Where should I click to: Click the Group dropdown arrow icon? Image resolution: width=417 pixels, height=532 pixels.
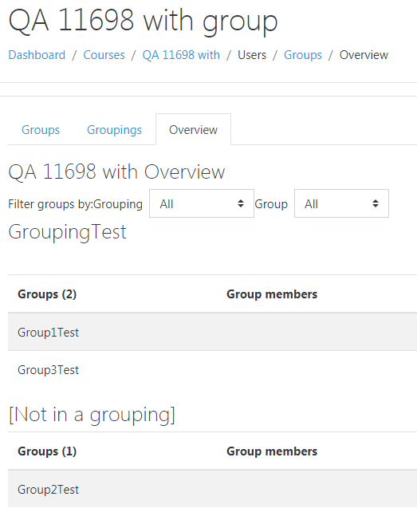pyautogui.click(x=376, y=203)
